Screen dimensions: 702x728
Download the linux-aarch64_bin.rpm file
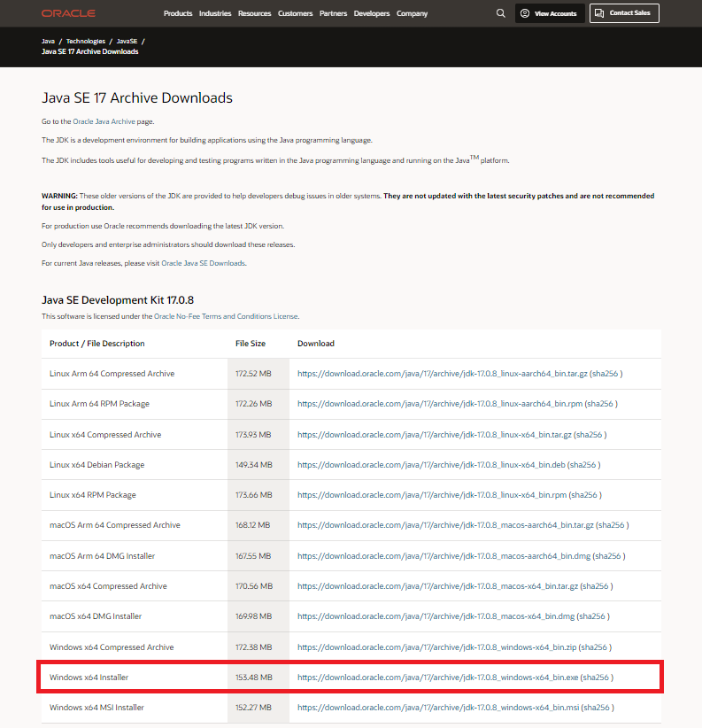tap(440, 404)
